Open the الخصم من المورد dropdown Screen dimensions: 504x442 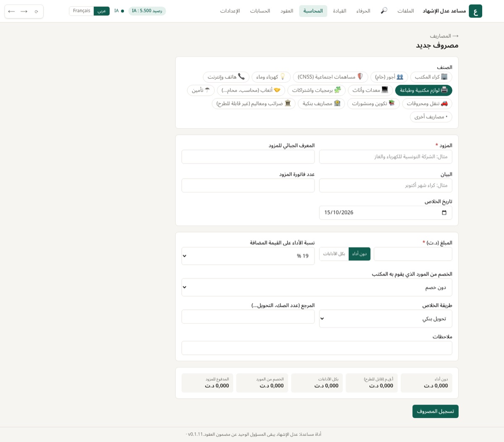point(317,288)
